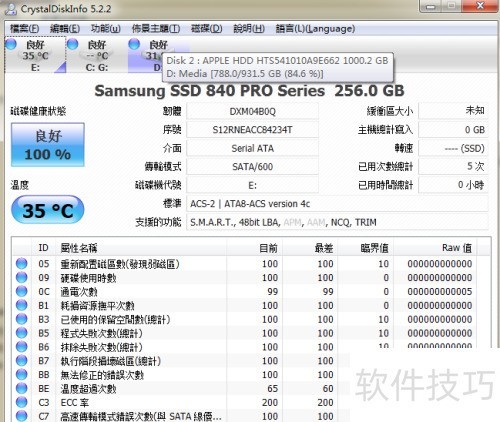Select disk C: G: tab

(97, 55)
